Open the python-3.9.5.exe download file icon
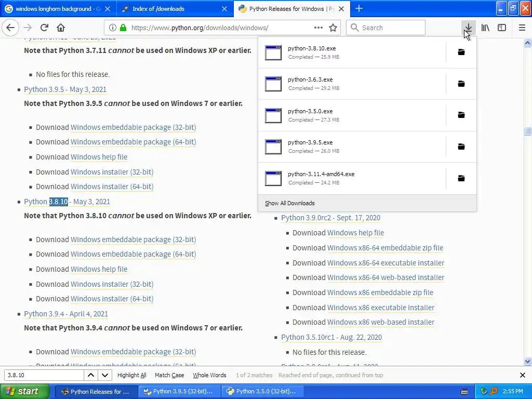The height and width of the screenshot is (399, 532). tap(273, 147)
